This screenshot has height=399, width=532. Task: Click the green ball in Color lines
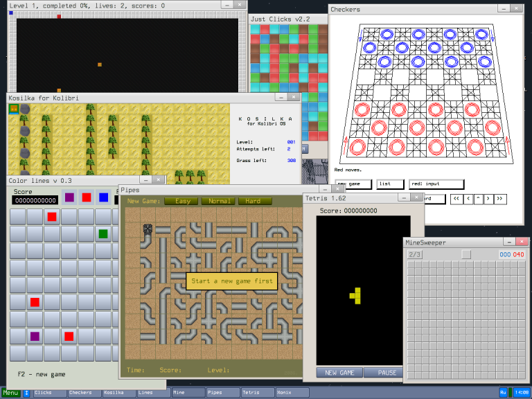[103, 233]
